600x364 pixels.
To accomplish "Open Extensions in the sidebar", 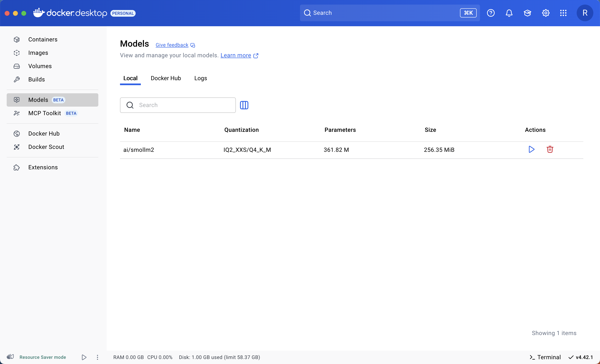I will pyautogui.click(x=52, y=167).
